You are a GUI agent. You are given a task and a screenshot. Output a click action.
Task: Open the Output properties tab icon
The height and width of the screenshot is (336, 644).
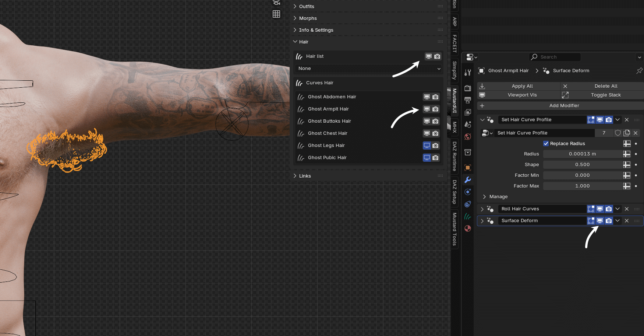pos(468,100)
